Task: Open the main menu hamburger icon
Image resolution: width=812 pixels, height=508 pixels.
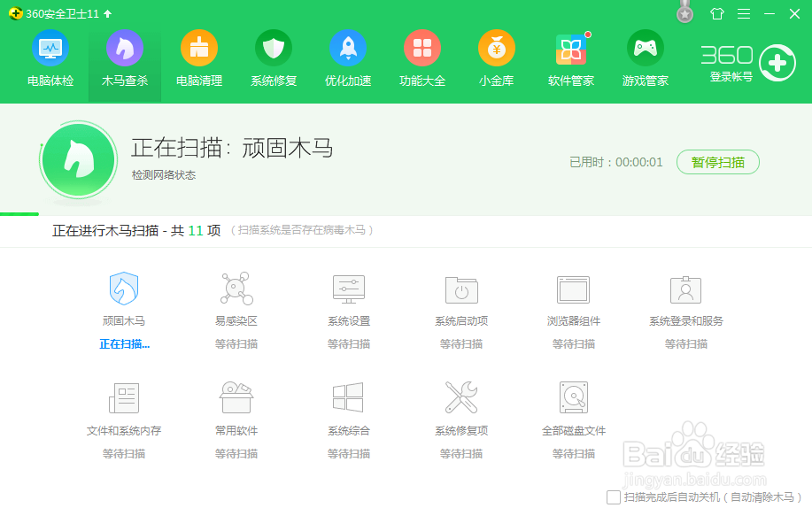Action: (744, 13)
